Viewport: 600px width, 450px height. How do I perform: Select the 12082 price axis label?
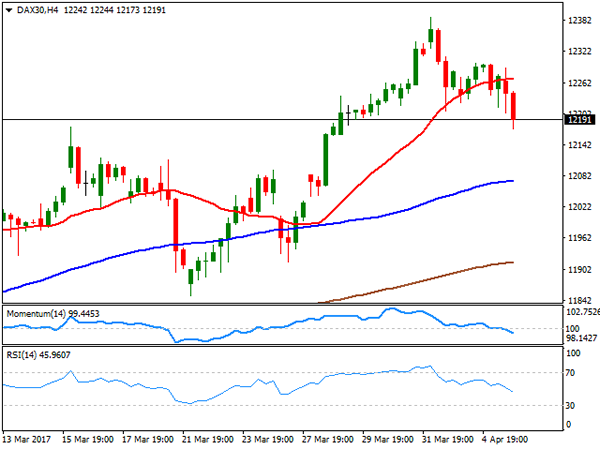pyautogui.click(x=580, y=176)
